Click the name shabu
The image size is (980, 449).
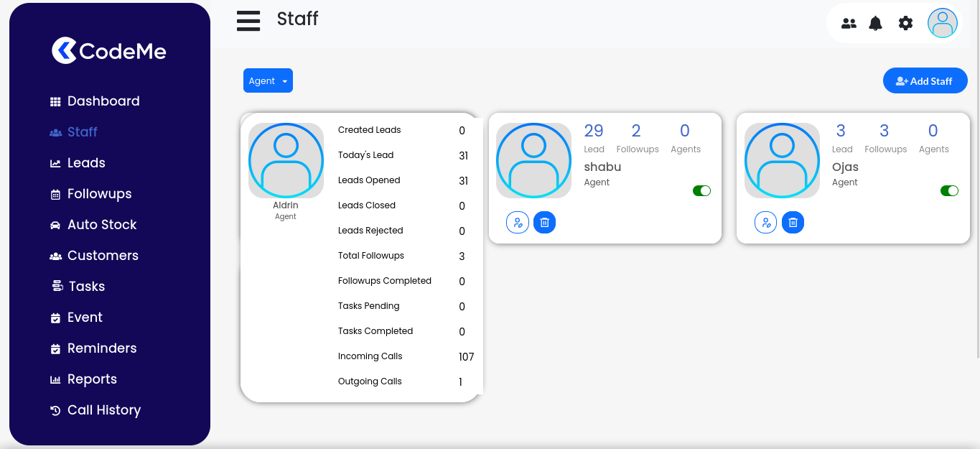602,167
